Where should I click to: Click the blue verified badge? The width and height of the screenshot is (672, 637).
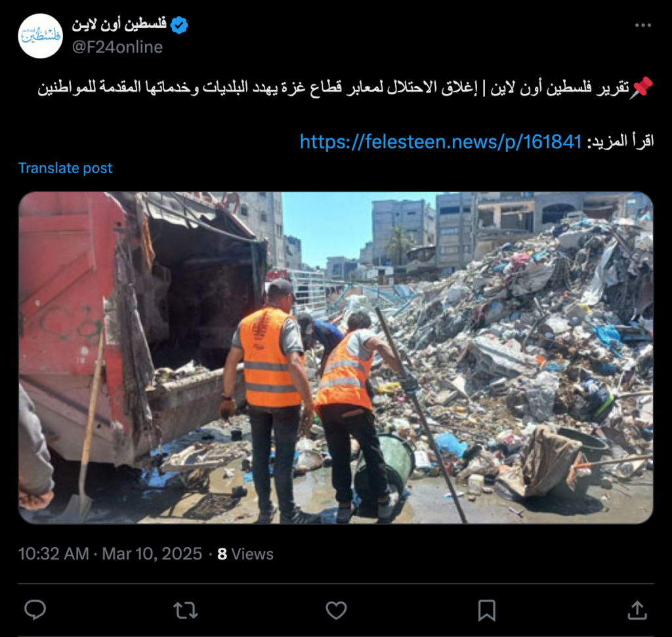(x=179, y=25)
